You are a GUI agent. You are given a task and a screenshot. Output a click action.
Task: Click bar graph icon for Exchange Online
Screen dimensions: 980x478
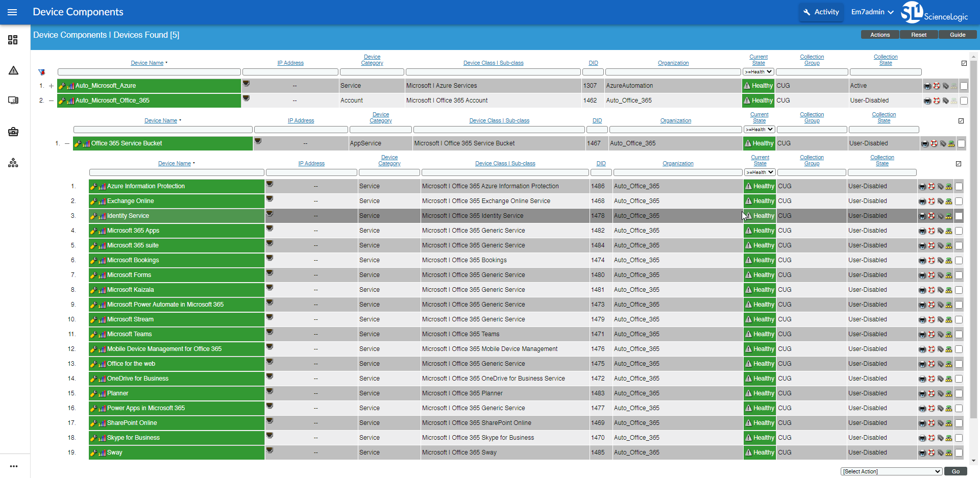[103, 201]
